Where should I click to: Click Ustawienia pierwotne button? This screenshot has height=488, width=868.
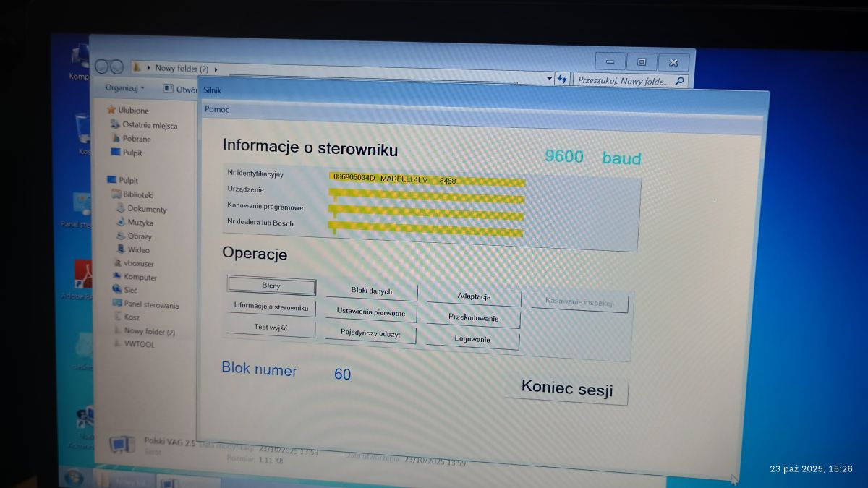[372, 312]
